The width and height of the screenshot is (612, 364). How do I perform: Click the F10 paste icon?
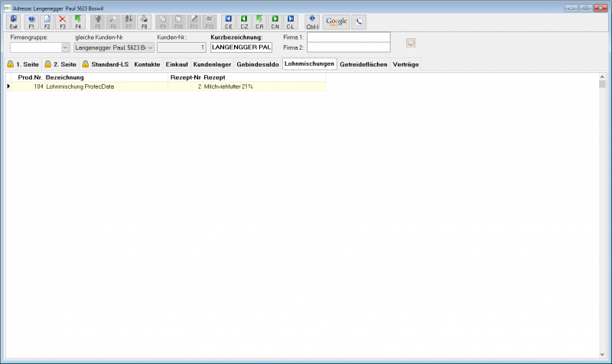pos(178,22)
